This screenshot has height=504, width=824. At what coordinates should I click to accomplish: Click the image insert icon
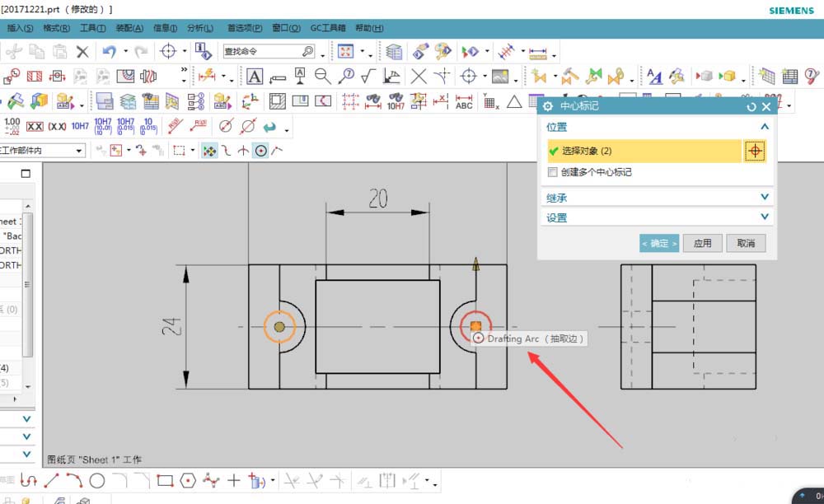(500, 77)
